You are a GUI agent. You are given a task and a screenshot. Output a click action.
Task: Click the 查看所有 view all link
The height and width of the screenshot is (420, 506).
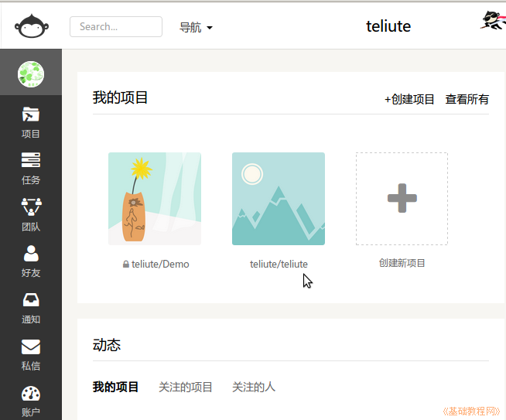click(467, 99)
